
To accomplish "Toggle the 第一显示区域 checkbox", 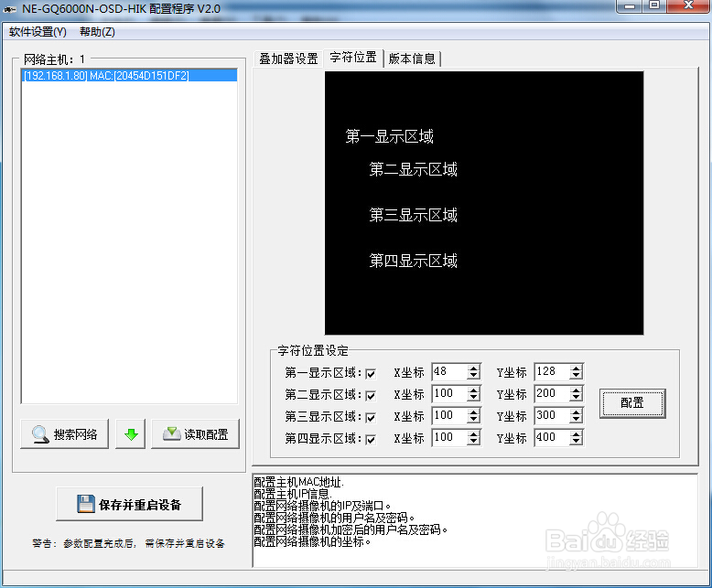I will [371, 374].
